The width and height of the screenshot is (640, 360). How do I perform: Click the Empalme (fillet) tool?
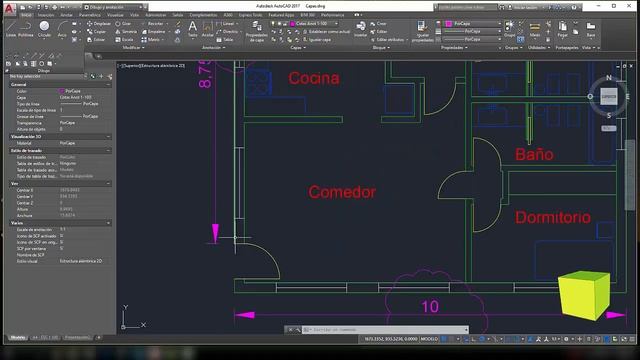pos(153,31)
